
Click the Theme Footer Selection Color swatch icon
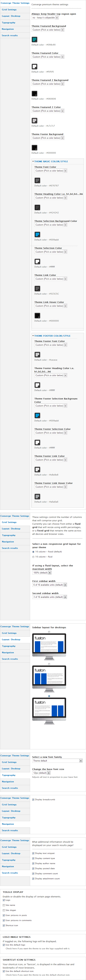(x=37, y=443)
